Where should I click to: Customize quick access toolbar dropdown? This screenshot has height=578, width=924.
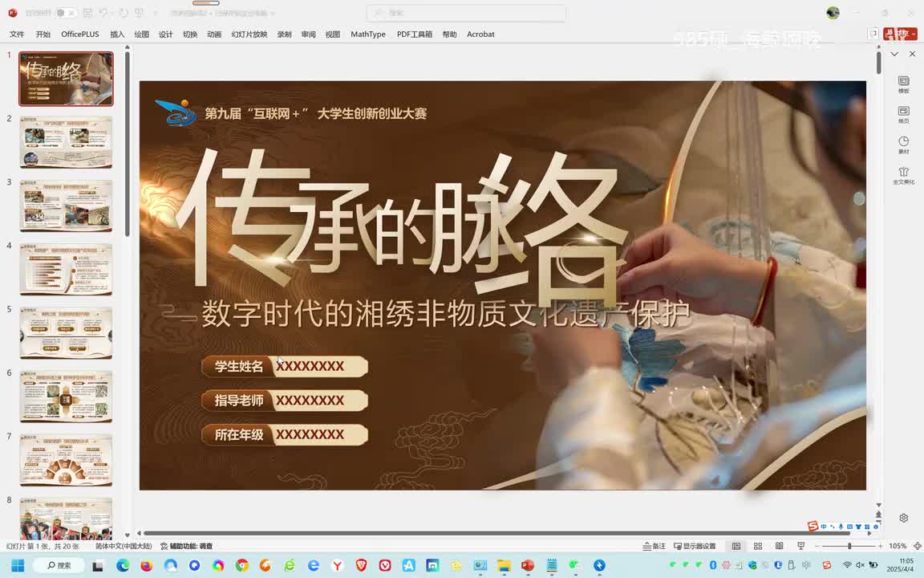click(156, 12)
